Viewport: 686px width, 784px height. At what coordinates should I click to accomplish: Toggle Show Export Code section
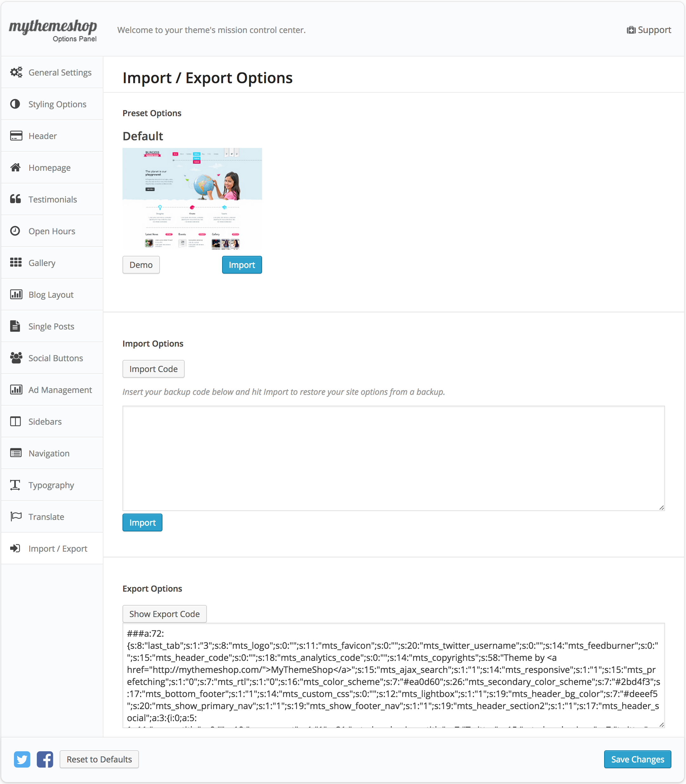click(x=164, y=614)
